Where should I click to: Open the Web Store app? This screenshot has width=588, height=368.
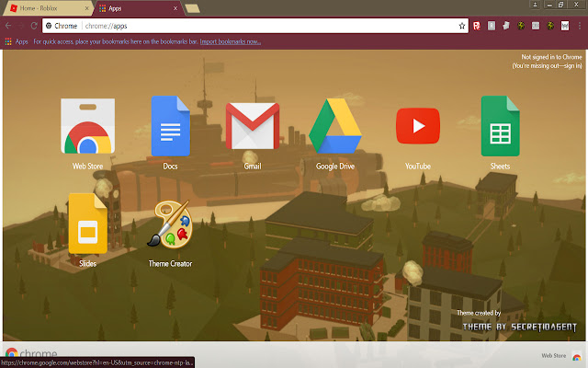click(88, 126)
